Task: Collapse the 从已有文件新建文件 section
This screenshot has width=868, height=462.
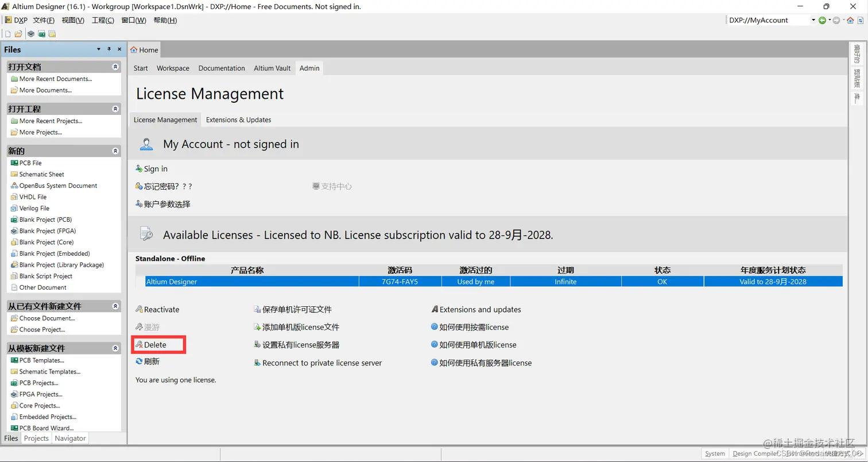Action: [x=115, y=306]
